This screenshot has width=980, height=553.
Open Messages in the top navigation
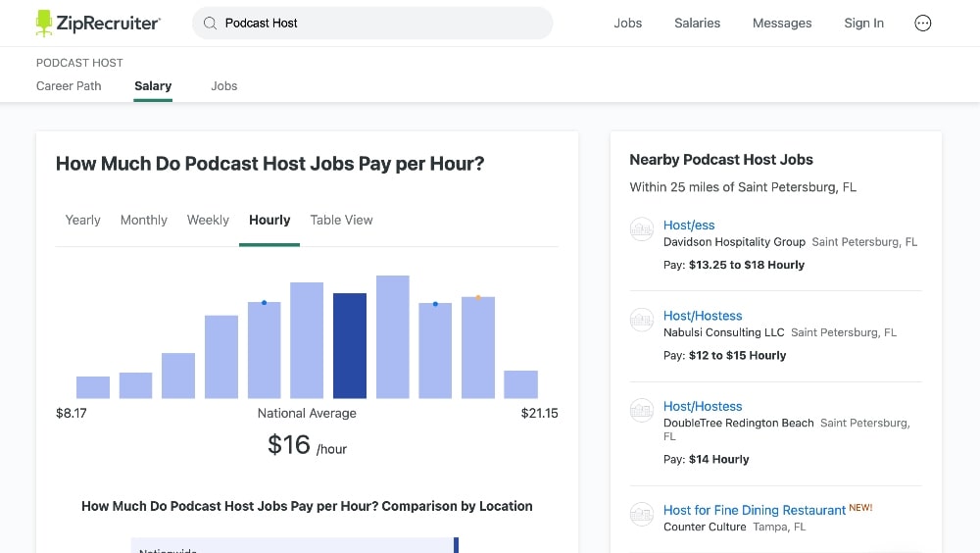coord(782,24)
